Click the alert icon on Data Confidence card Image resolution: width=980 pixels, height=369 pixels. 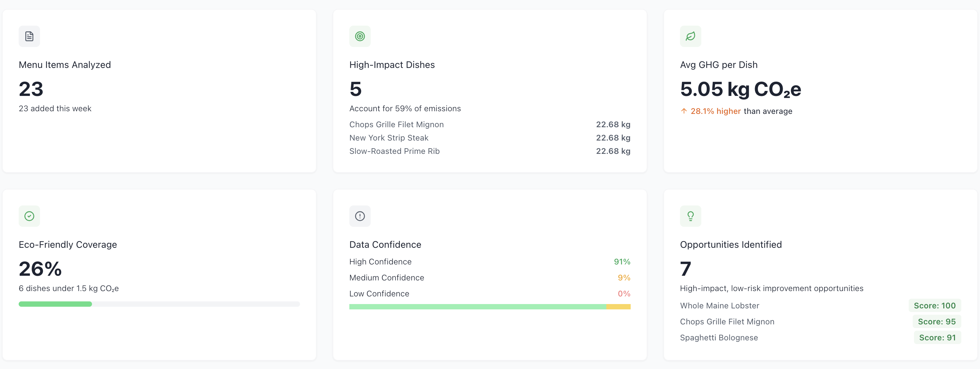[360, 216]
